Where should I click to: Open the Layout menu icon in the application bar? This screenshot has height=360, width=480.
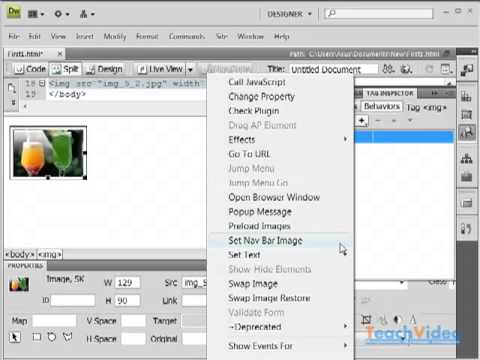36,14
